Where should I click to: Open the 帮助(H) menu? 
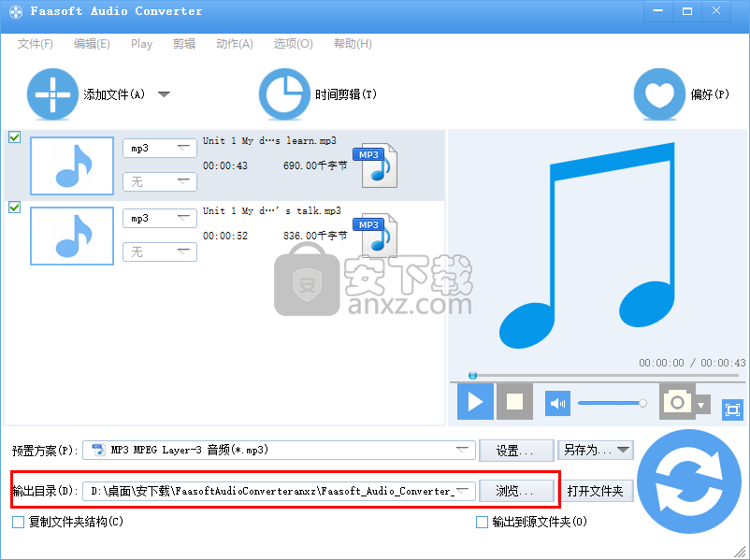click(x=353, y=44)
